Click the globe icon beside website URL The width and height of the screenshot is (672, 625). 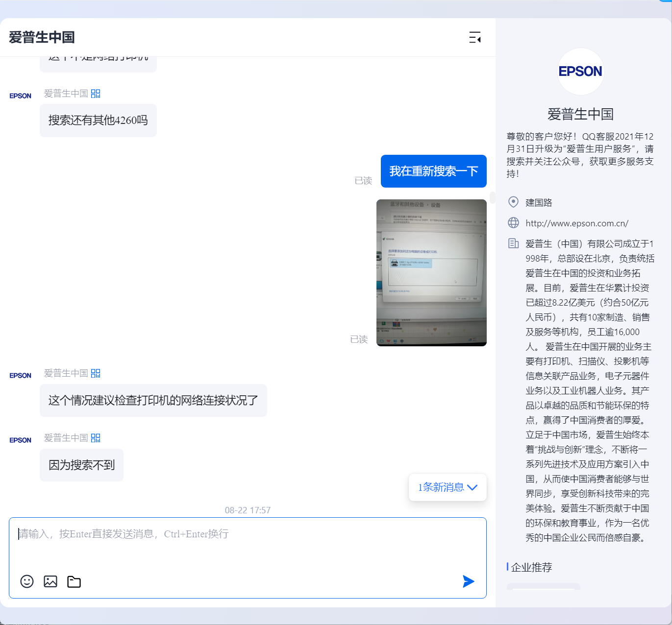point(513,223)
